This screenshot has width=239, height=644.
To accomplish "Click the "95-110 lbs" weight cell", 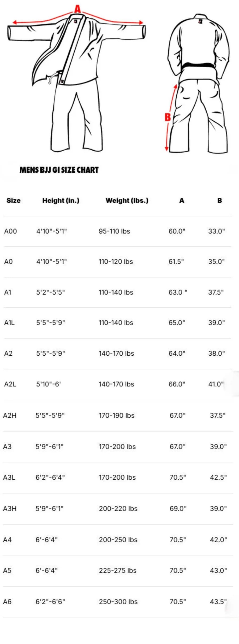I will [x=114, y=231].
